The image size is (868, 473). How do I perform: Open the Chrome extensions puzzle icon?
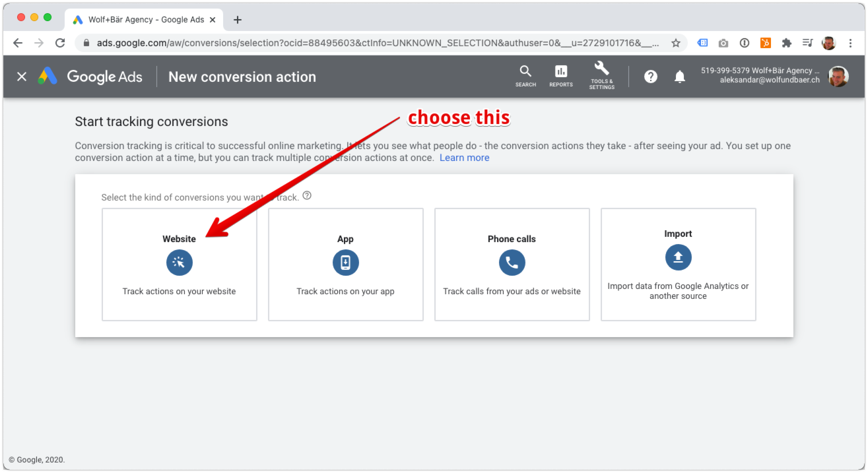(x=786, y=42)
